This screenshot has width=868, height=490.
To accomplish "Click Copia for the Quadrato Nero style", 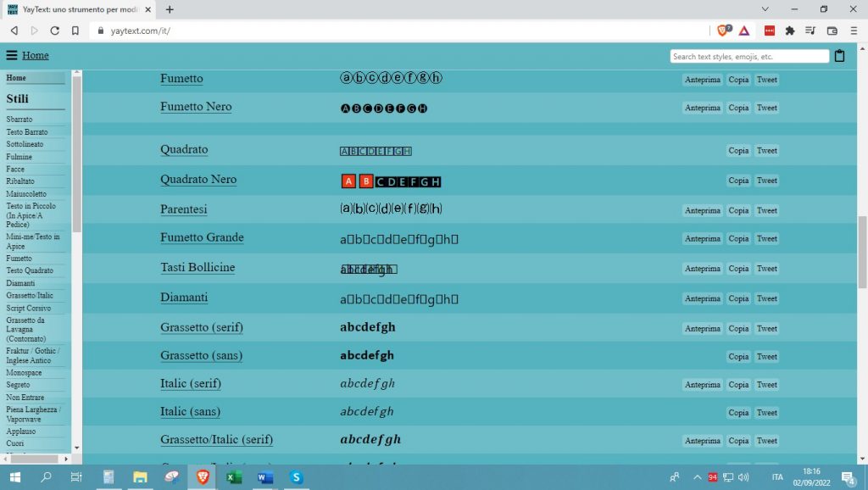I will tap(738, 181).
